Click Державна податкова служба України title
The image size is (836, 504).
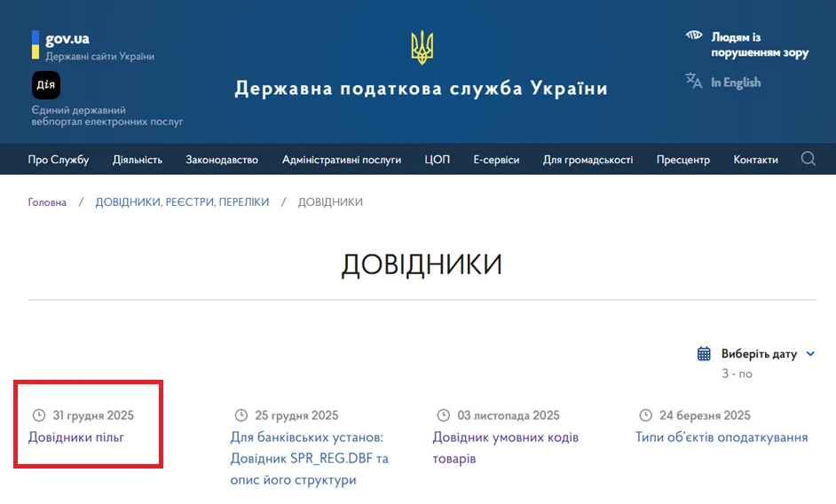click(422, 88)
